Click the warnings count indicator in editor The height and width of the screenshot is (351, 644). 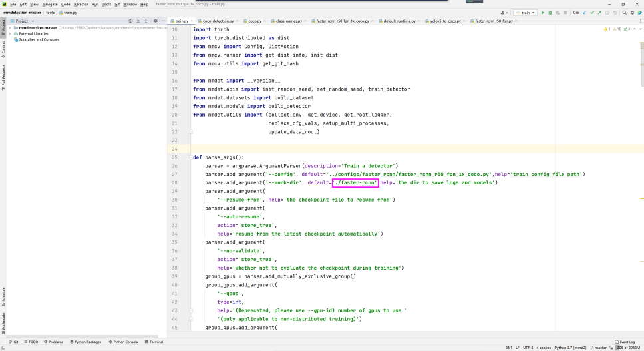[607, 29]
